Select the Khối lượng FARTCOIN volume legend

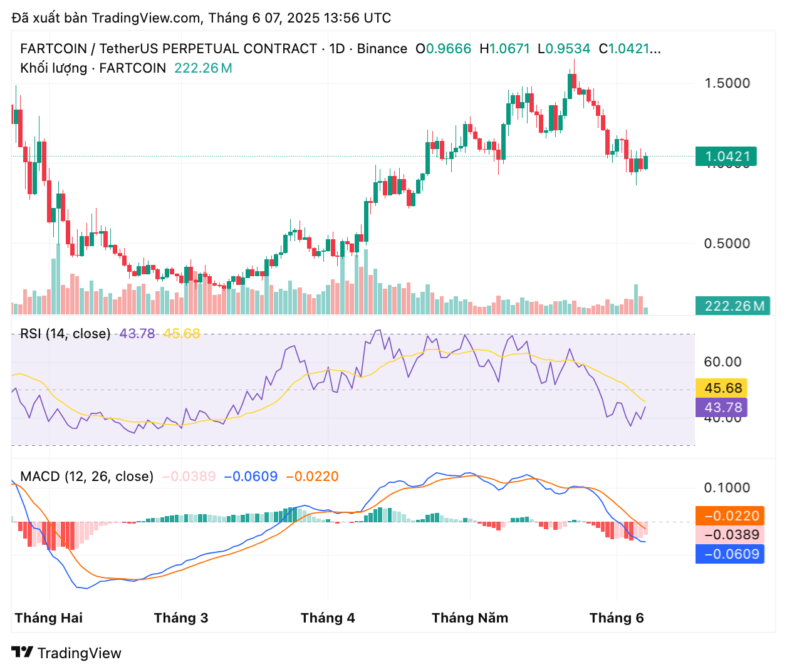tap(93, 68)
